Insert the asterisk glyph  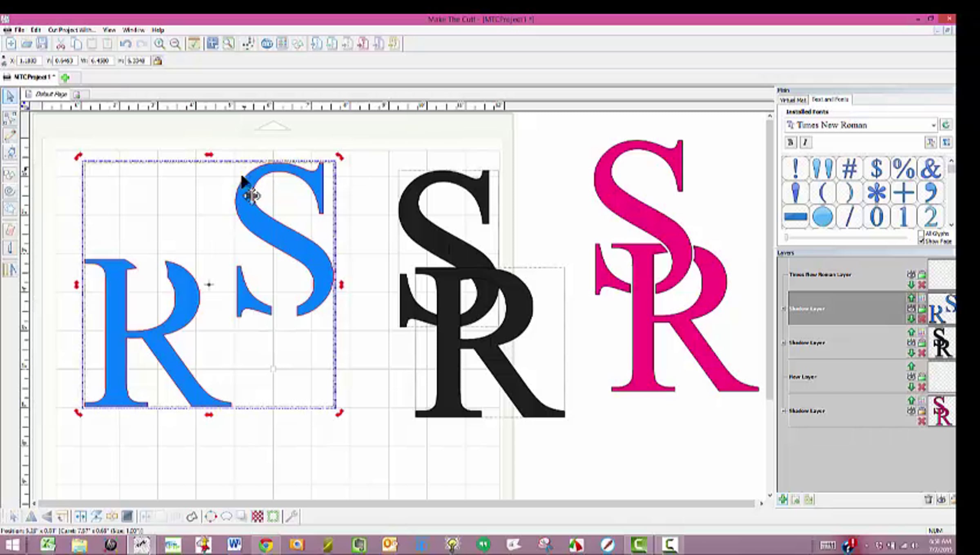click(876, 192)
